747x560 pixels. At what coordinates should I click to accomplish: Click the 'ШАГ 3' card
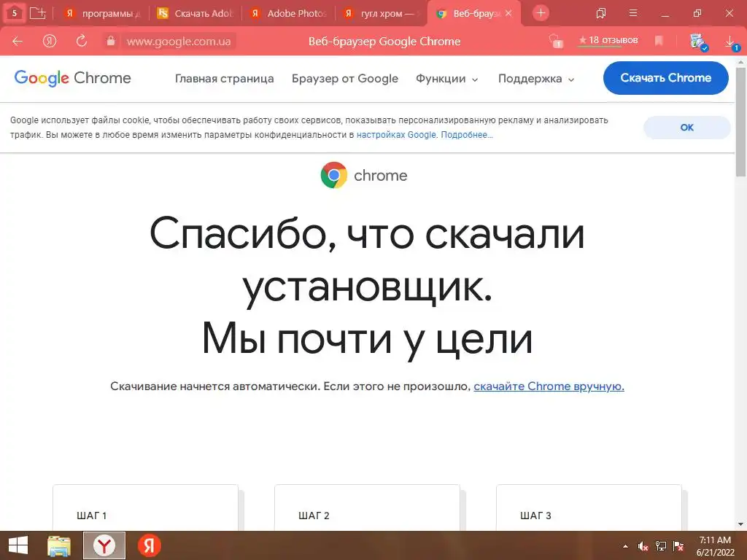click(x=589, y=507)
